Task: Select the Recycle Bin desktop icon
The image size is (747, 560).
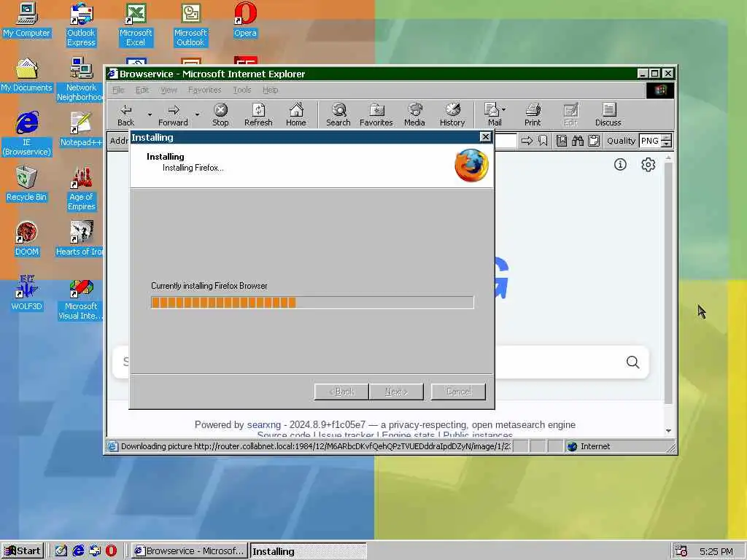Action: click(x=27, y=184)
